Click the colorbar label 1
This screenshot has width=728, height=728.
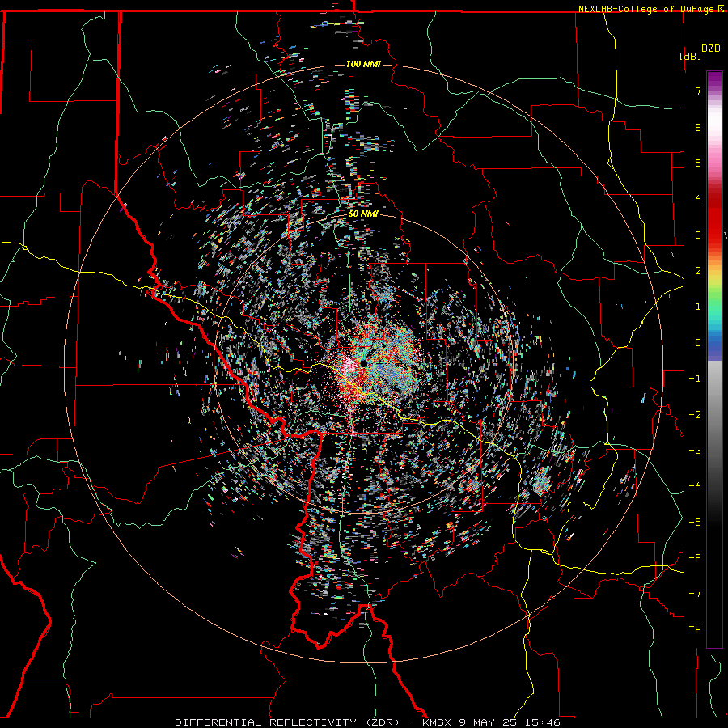pos(698,307)
